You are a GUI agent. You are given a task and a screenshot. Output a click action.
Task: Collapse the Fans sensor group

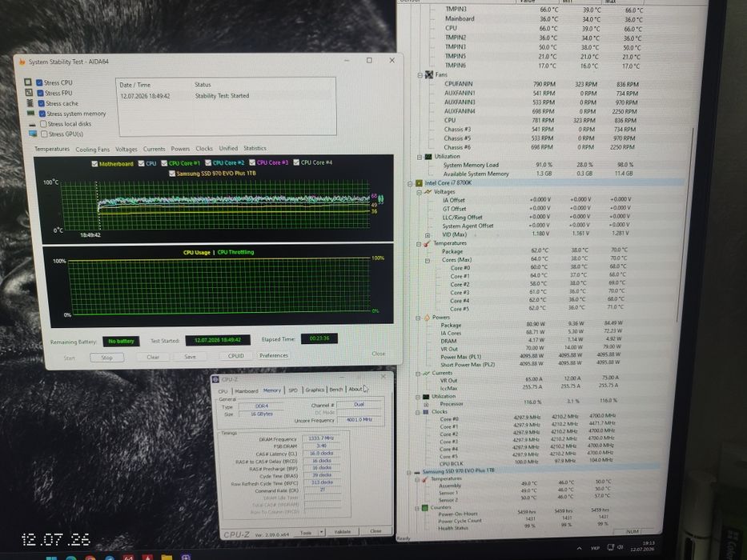tap(420, 75)
